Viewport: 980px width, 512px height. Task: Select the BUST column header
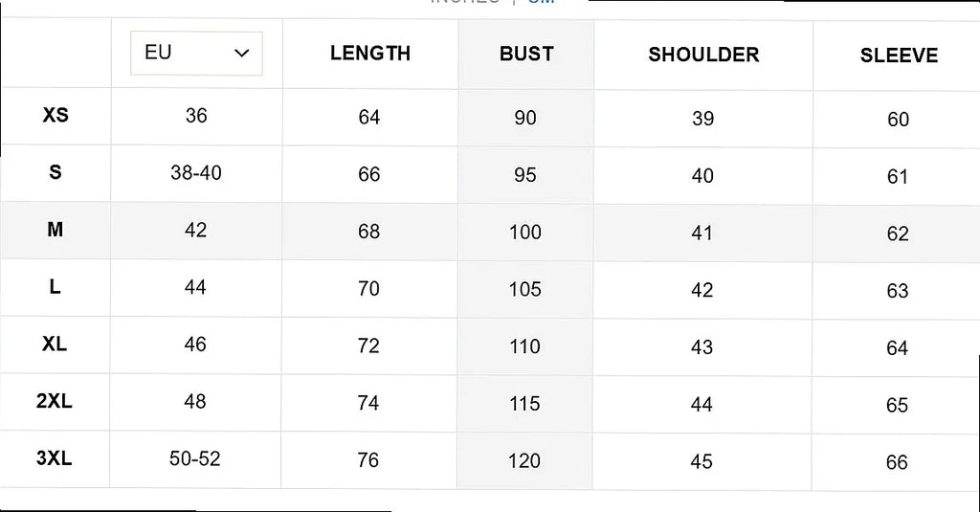[x=526, y=54]
